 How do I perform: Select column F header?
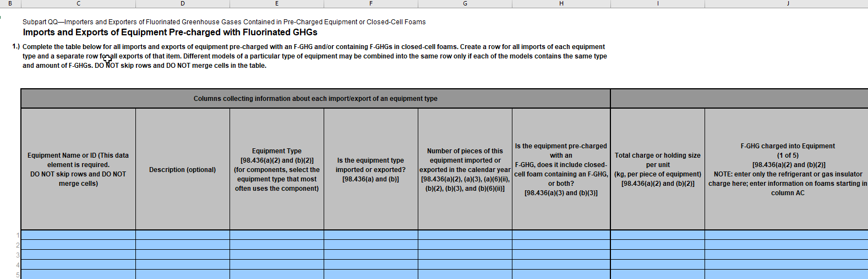click(x=371, y=3)
